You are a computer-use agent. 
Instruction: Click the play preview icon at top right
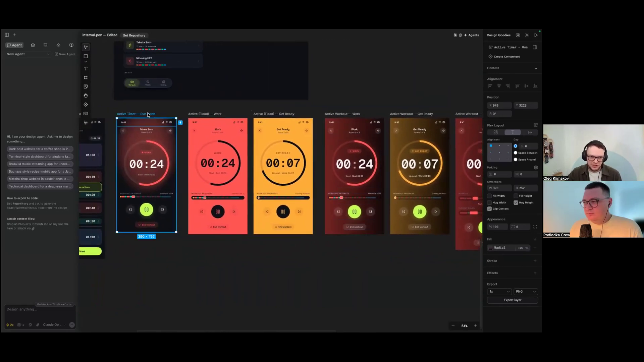(x=536, y=35)
